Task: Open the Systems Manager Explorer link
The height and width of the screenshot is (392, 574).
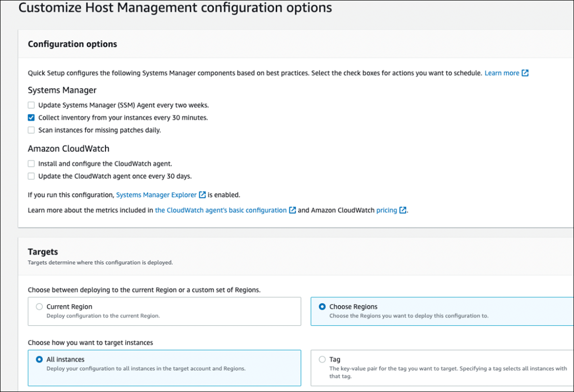Action: point(156,195)
